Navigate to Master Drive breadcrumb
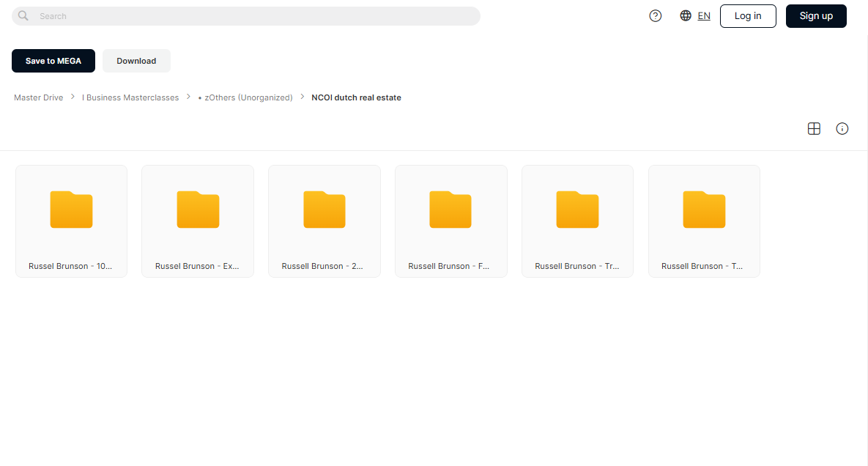The height and width of the screenshot is (466, 868). 39,97
